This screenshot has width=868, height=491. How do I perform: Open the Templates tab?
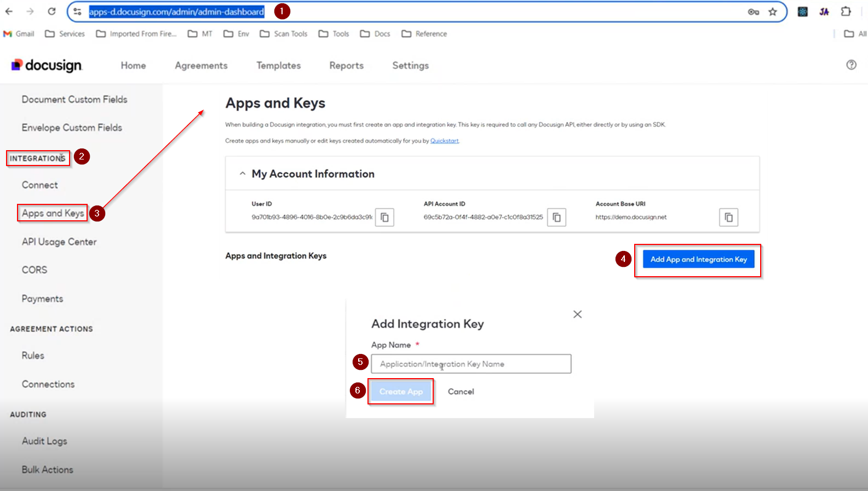click(279, 65)
